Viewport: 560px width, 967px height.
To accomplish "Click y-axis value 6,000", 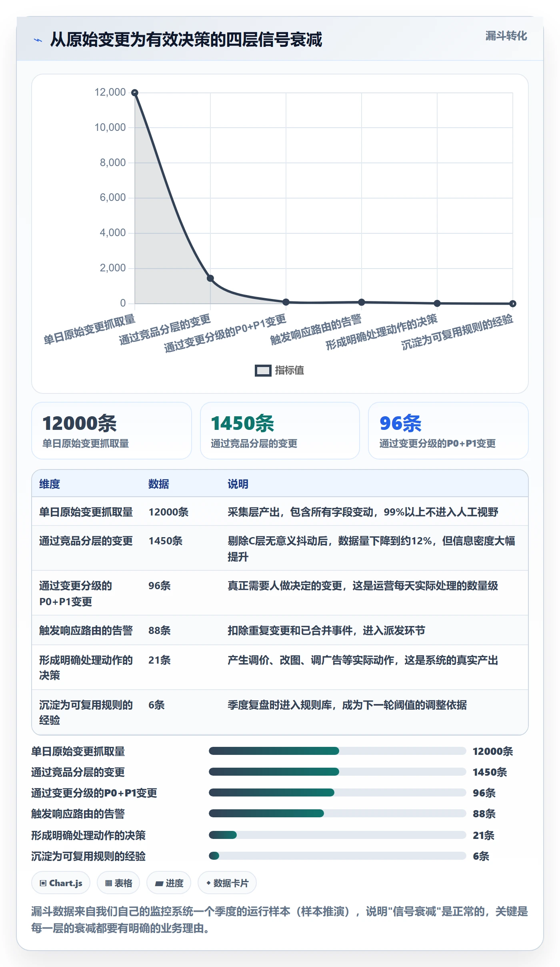I will pos(113,197).
